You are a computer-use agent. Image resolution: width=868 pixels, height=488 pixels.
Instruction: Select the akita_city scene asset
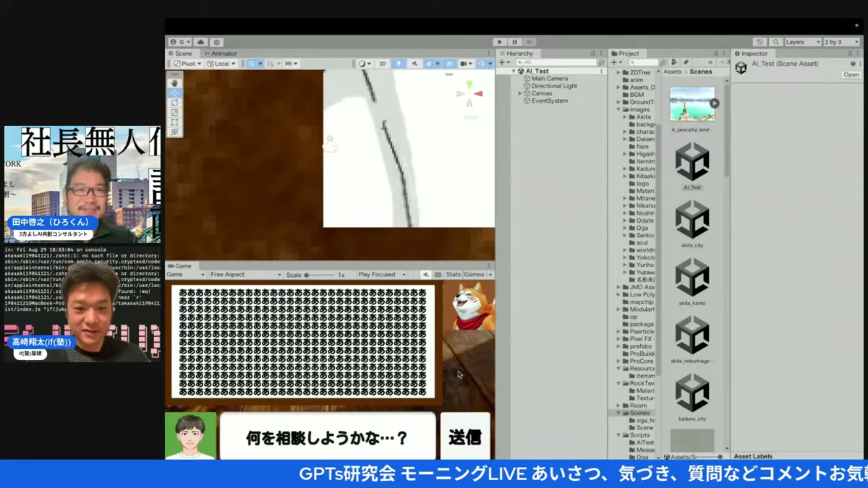tap(692, 224)
